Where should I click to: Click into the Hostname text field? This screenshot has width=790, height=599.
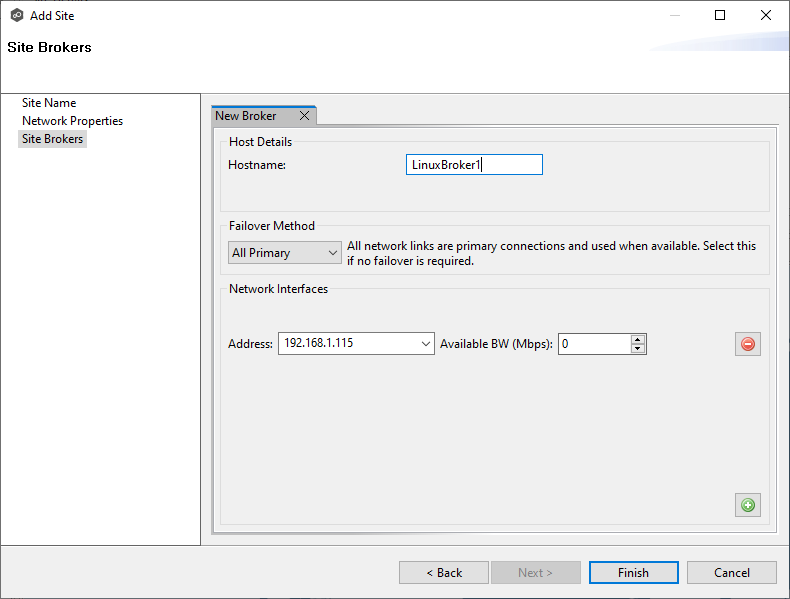pyautogui.click(x=474, y=165)
